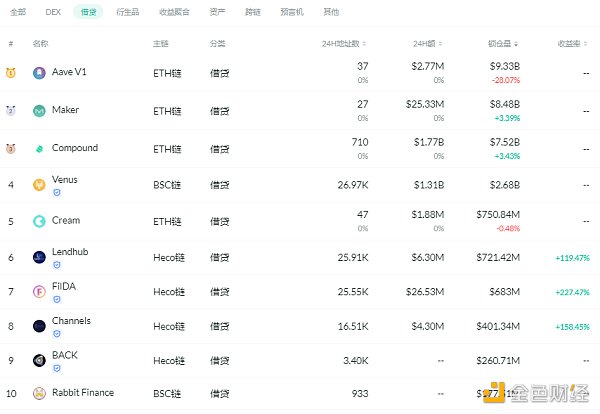Click the Compound logo icon

coord(39,149)
